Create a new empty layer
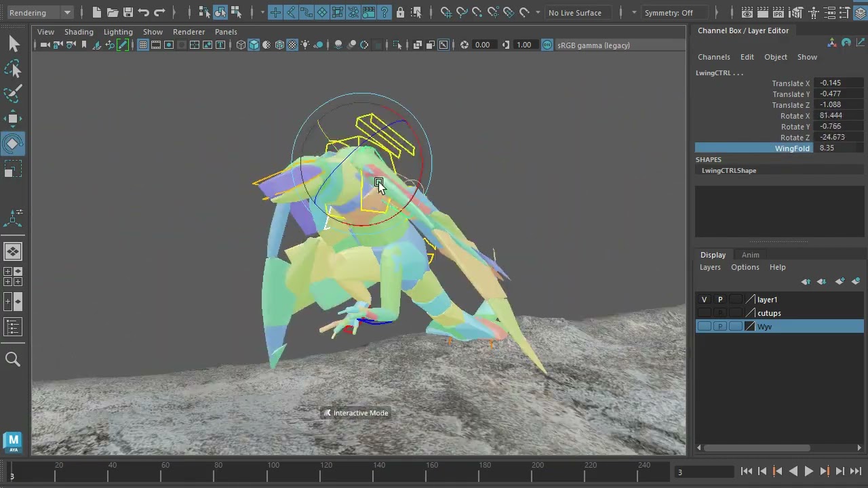 click(840, 281)
